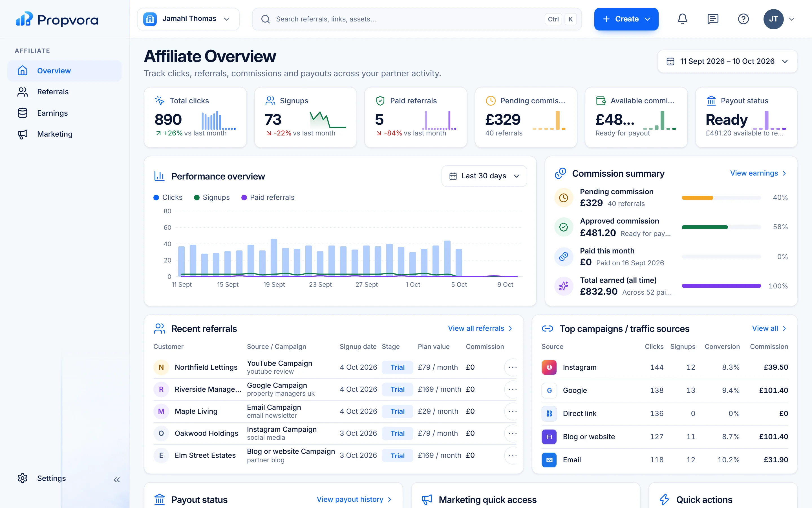Image resolution: width=812 pixels, height=508 pixels.
Task: Focus the search referrals input field
Action: (x=417, y=19)
